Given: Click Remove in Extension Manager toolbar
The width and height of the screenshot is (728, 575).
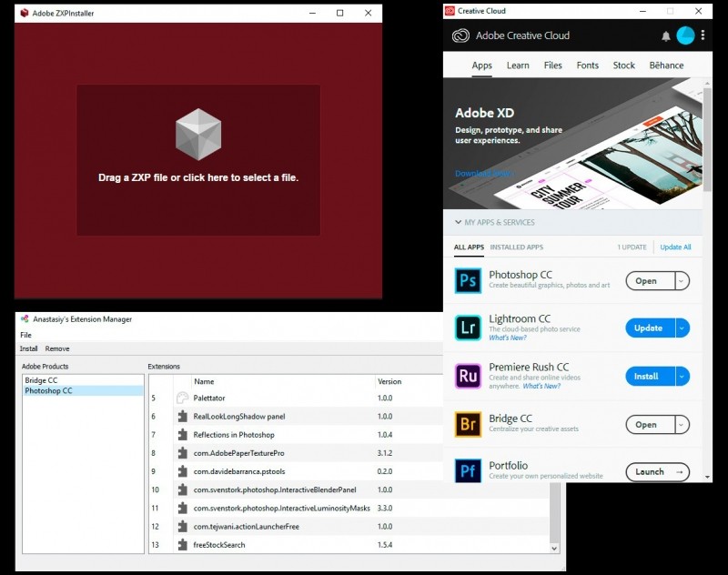Looking at the screenshot, I should (x=57, y=348).
